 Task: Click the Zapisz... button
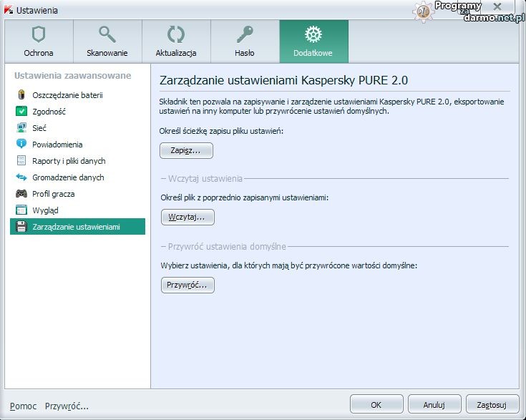(186, 150)
